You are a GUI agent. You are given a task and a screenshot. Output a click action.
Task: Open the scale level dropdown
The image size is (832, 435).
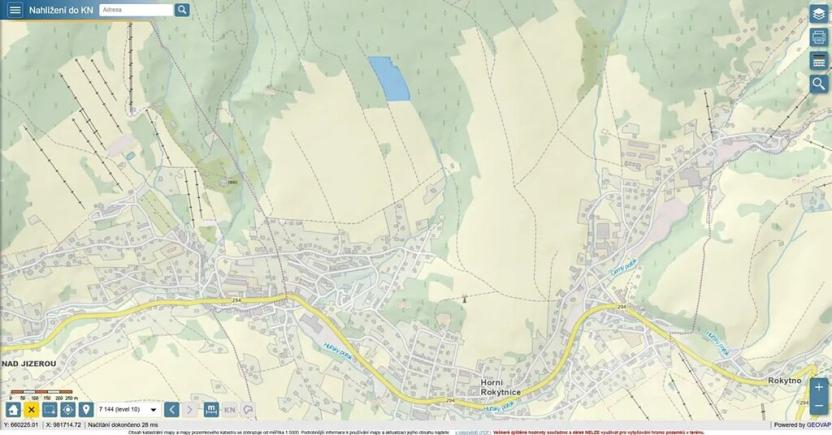pyautogui.click(x=153, y=410)
